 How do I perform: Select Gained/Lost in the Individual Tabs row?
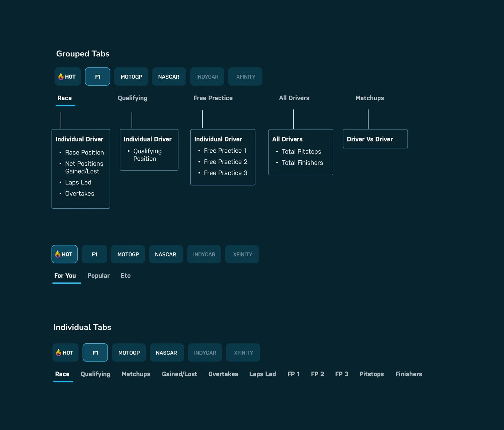click(180, 374)
